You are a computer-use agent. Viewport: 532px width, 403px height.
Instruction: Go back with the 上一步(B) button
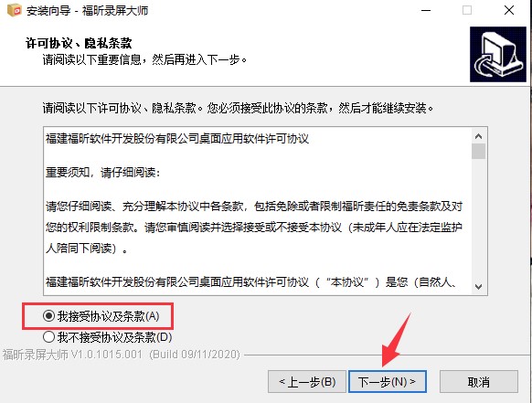point(307,382)
